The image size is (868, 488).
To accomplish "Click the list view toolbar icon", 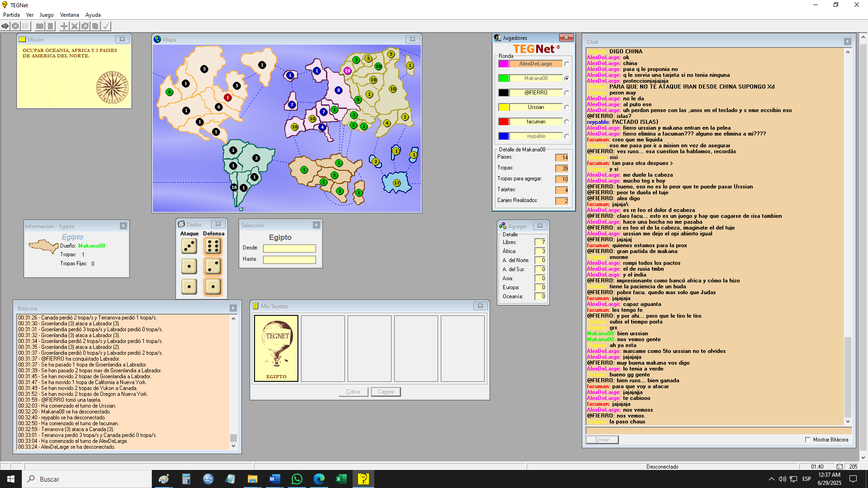I will coord(26,26).
